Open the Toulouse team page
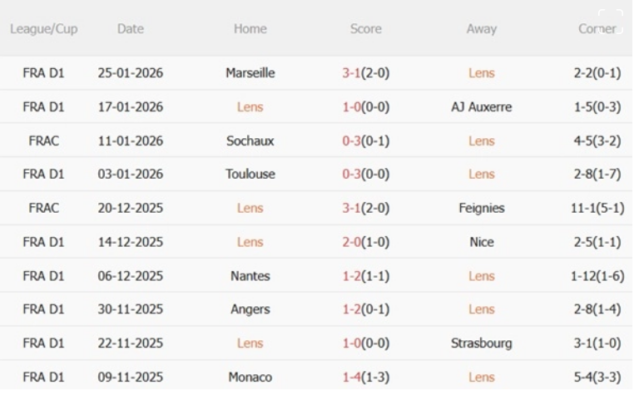634x400 pixels. tap(250, 174)
